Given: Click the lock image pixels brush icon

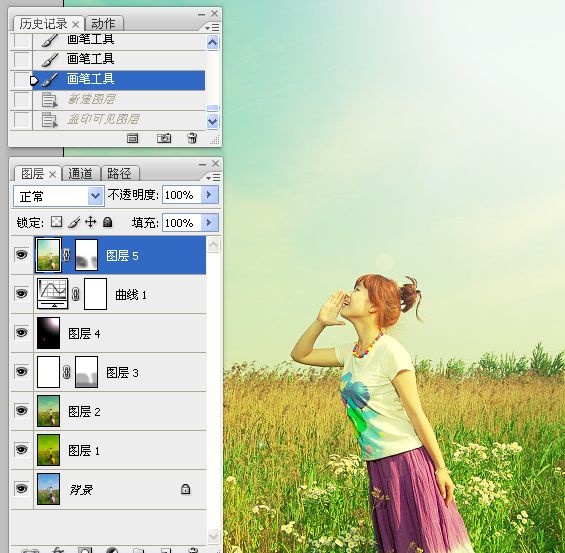Looking at the screenshot, I should coord(74,222).
